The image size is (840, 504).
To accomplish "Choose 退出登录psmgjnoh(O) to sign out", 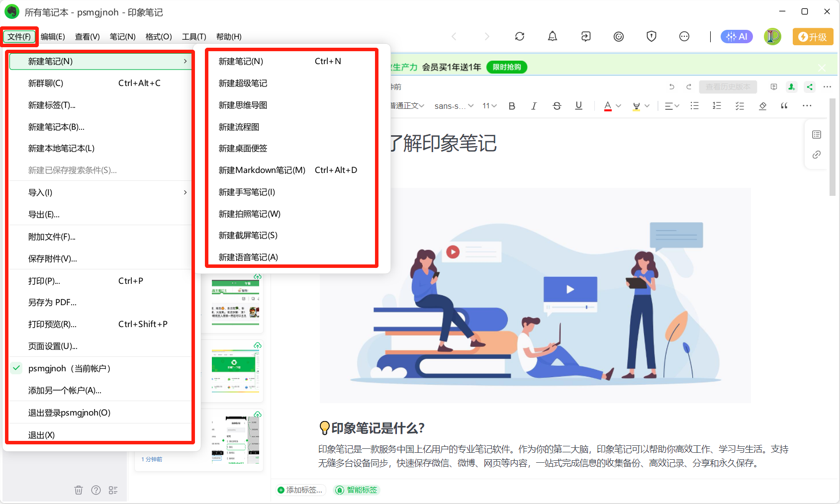I will pos(100,413).
